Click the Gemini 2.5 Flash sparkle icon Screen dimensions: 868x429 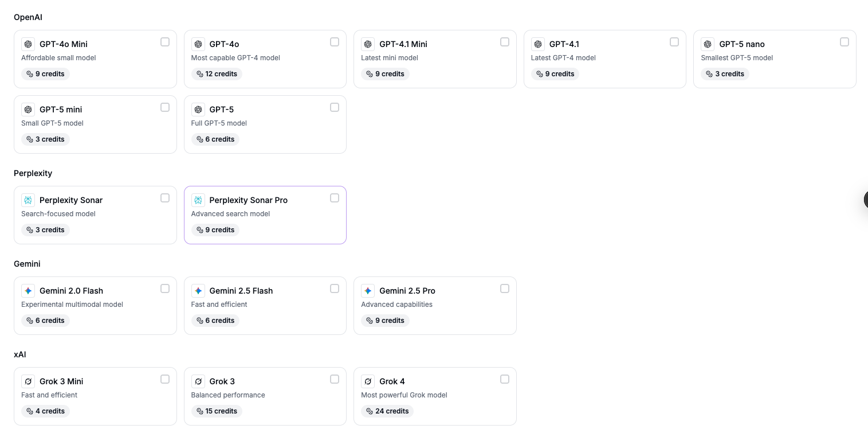(x=198, y=291)
